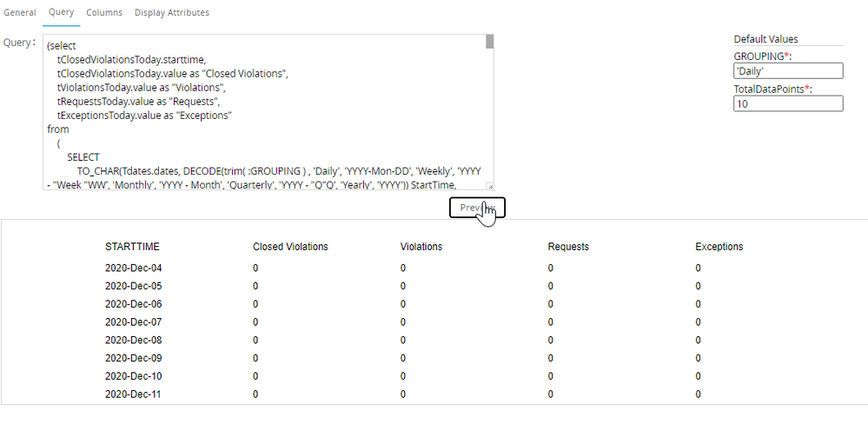Select the 2020-Dec-04 row date
The height and width of the screenshot is (424, 868).
tap(134, 268)
